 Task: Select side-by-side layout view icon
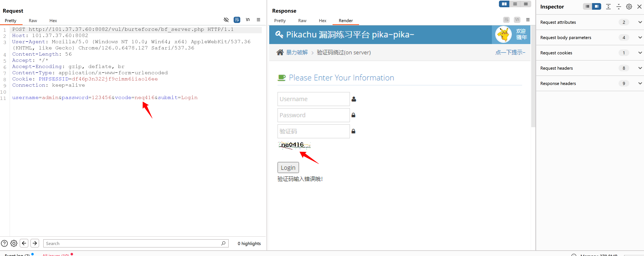click(504, 4)
